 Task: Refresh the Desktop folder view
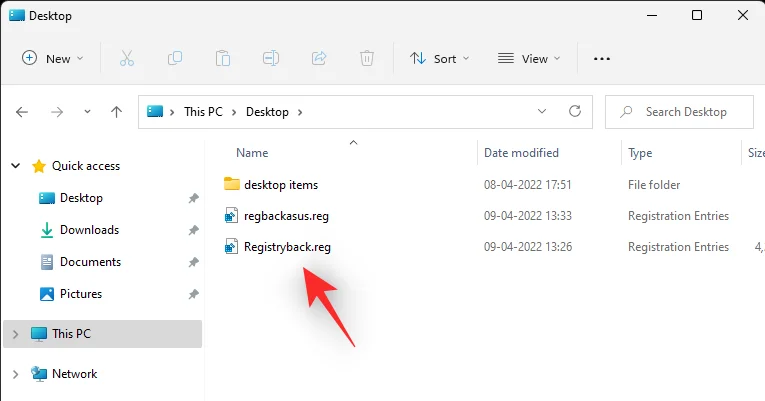pos(575,112)
